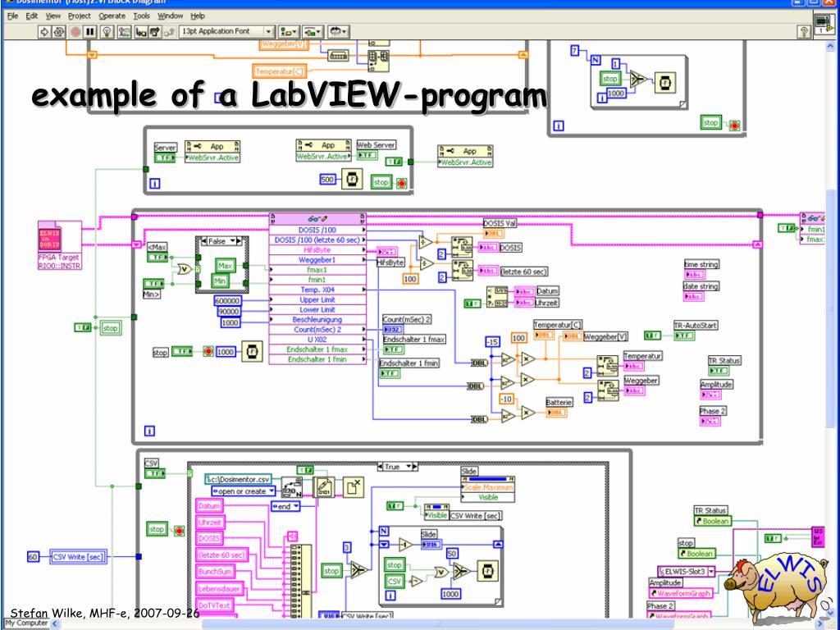Open the Align Objects dropdown
The height and width of the screenshot is (630, 840).
click(290, 32)
